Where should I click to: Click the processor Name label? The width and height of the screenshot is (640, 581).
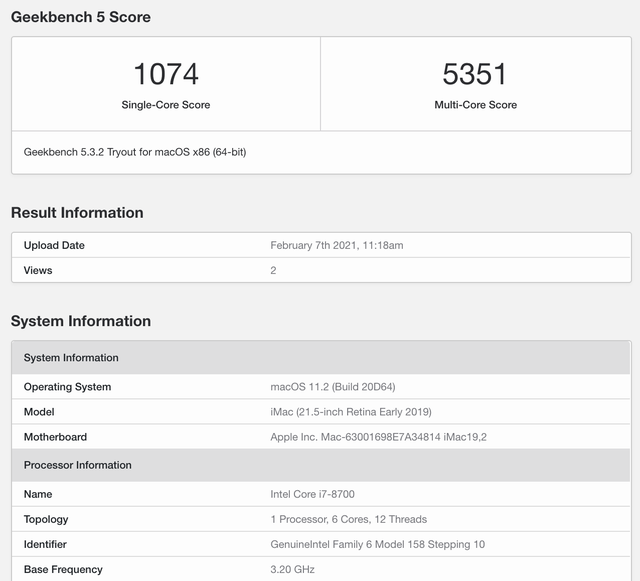coord(38,494)
